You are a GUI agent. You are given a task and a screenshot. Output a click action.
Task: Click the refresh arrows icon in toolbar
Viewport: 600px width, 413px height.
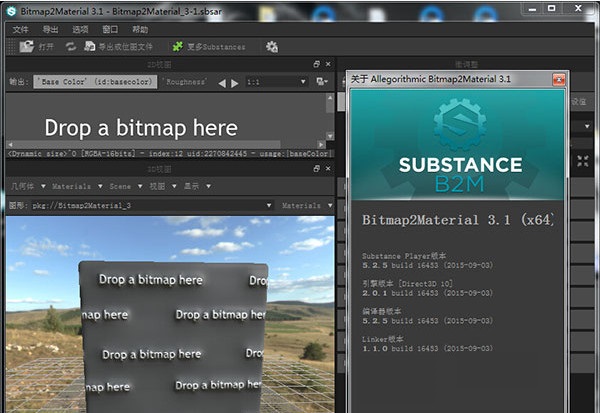[x=72, y=47]
